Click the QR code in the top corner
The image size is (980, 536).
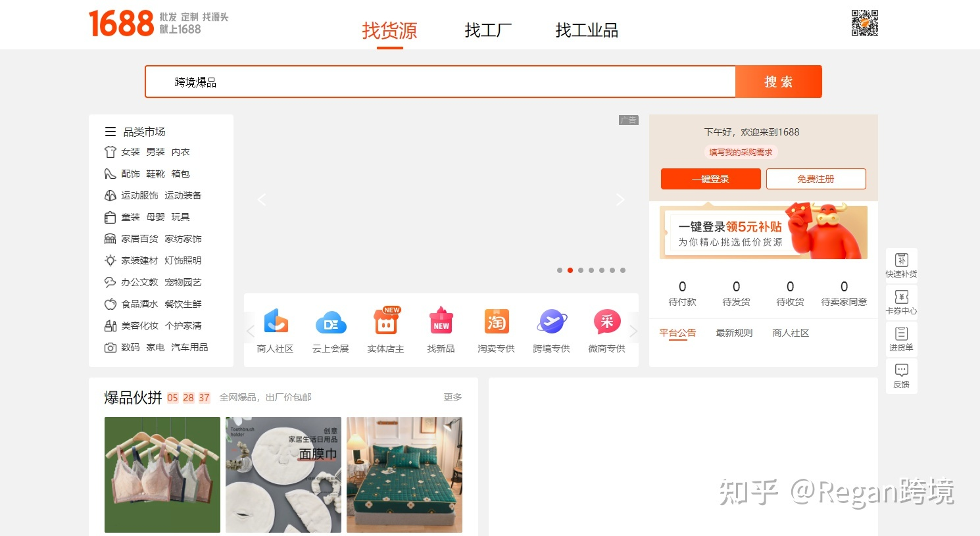[x=865, y=22]
